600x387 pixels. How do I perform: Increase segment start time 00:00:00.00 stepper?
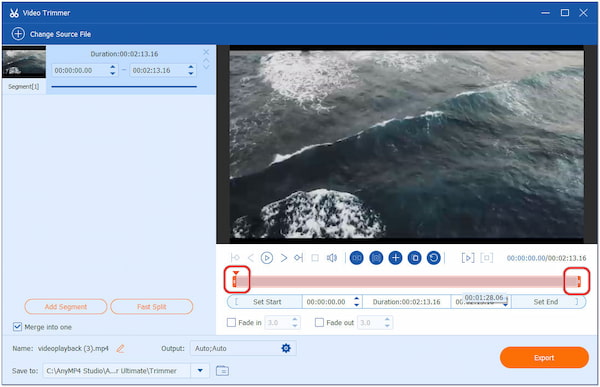pyautogui.click(x=112, y=67)
